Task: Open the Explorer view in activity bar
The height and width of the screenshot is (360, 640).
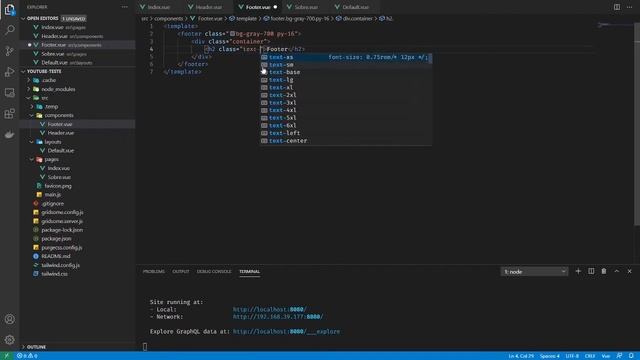Action: pos(9,9)
